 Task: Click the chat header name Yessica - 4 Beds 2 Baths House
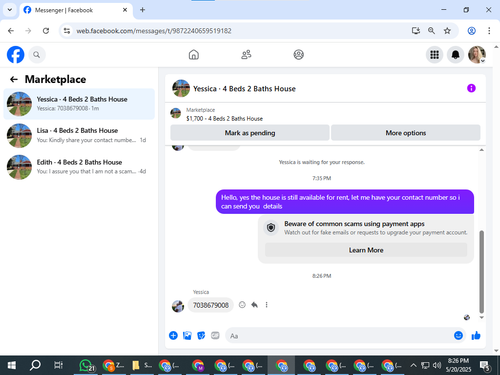244,89
